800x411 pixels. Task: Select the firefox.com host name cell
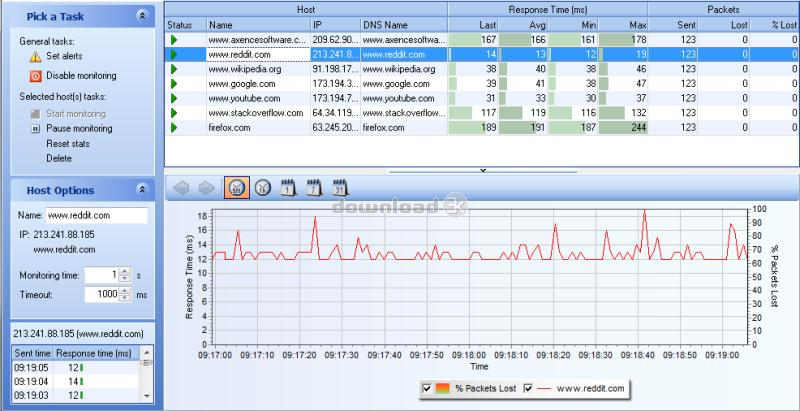coord(258,127)
